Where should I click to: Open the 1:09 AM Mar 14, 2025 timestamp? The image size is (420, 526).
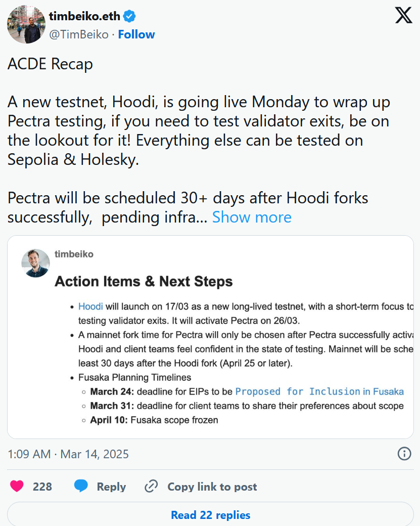[68, 454]
